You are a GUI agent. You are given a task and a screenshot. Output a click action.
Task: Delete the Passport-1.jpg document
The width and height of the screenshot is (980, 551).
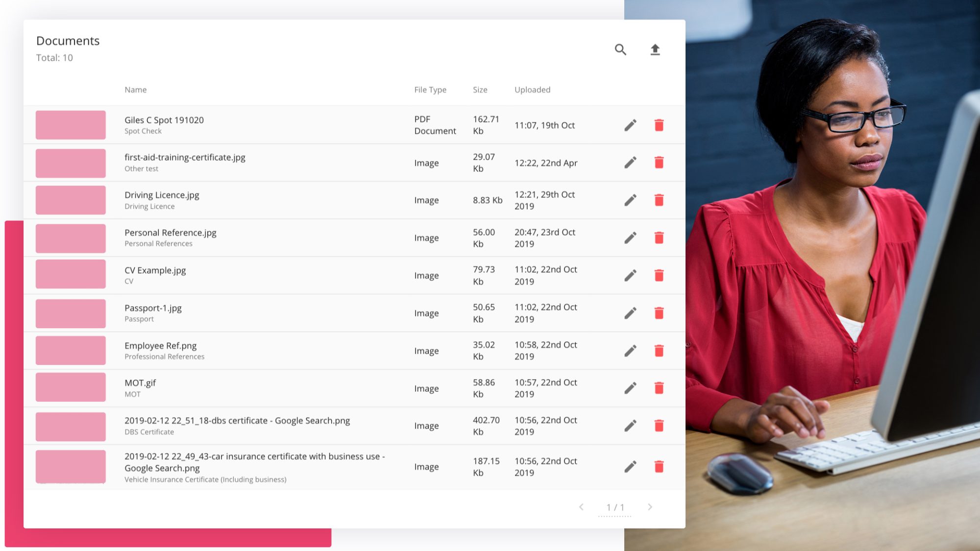pos(659,313)
